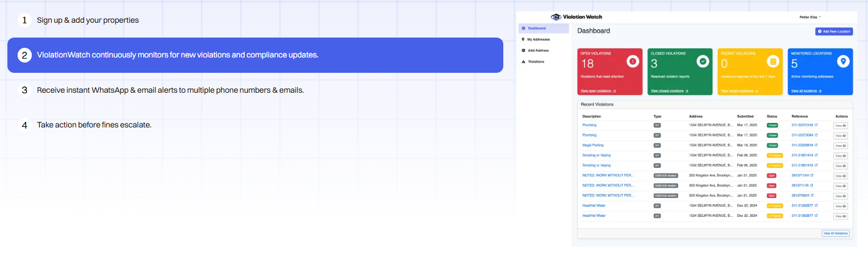This screenshot has height=260, width=868.
Task: Click the exclamation icon on Open Violations card
Action: point(632,61)
